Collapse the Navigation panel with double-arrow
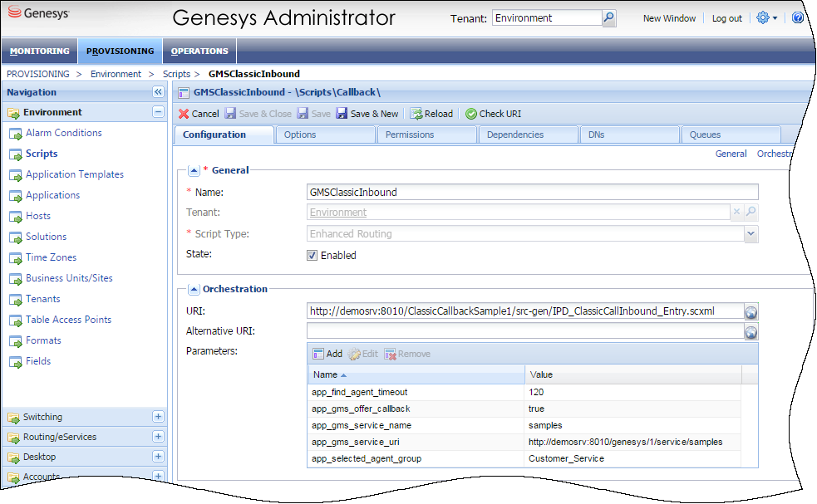 [158, 92]
